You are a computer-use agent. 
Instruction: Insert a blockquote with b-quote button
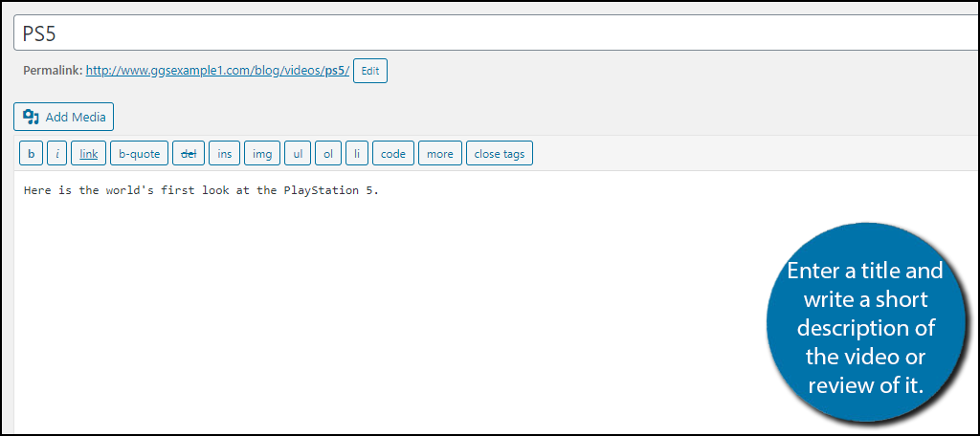(x=140, y=154)
